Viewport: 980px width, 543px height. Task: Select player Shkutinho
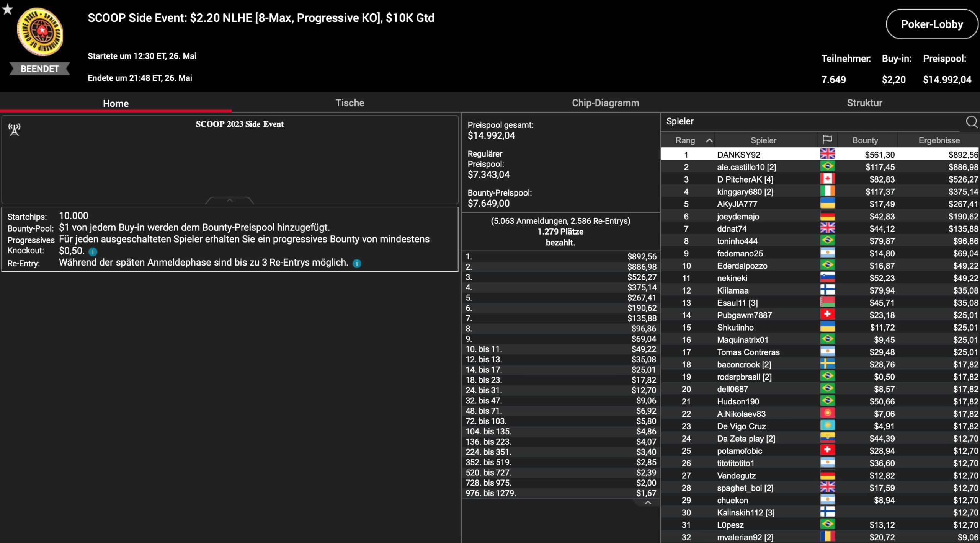735,327
